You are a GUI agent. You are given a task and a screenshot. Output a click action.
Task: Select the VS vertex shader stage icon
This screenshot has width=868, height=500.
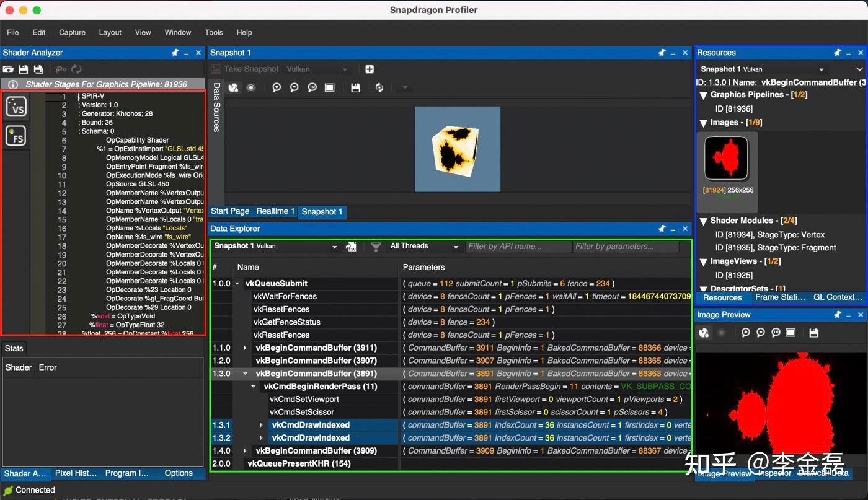click(x=16, y=107)
